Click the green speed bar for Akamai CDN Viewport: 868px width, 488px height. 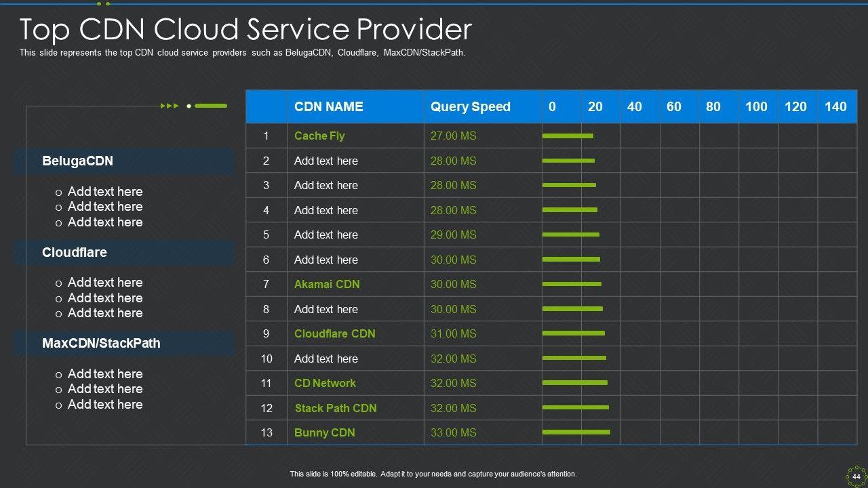tap(572, 284)
